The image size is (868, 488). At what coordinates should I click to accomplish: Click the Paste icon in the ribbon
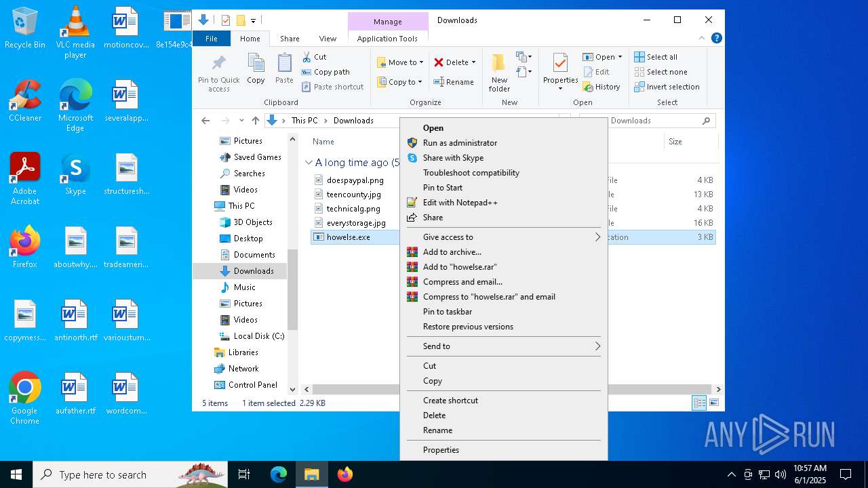click(x=284, y=64)
